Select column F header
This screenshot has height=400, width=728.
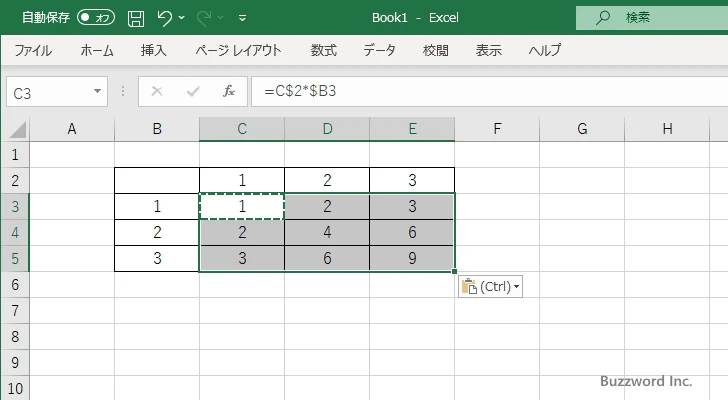[497, 129]
